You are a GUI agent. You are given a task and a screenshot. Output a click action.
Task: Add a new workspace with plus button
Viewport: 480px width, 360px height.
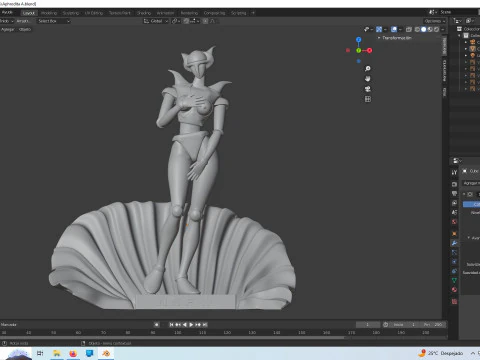253,13
